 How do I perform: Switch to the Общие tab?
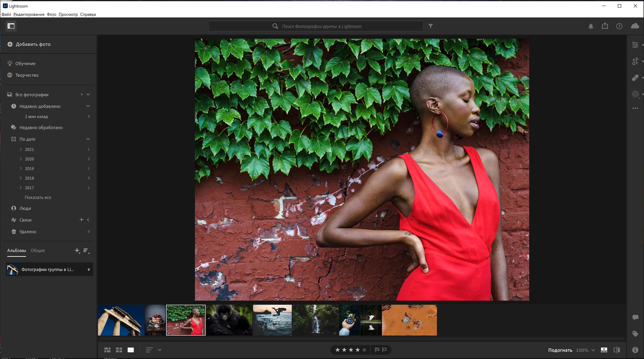pyautogui.click(x=38, y=250)
